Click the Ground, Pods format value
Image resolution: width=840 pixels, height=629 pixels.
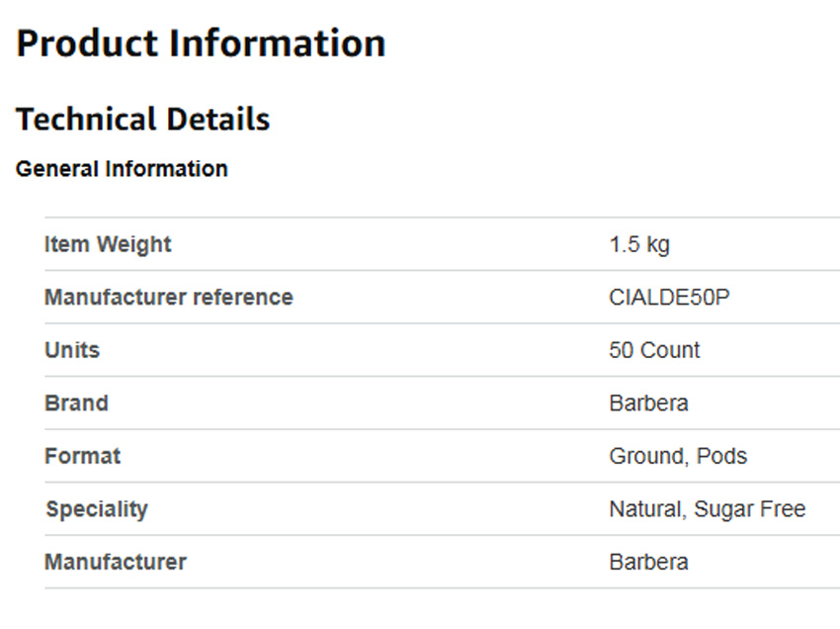point(678,456)
